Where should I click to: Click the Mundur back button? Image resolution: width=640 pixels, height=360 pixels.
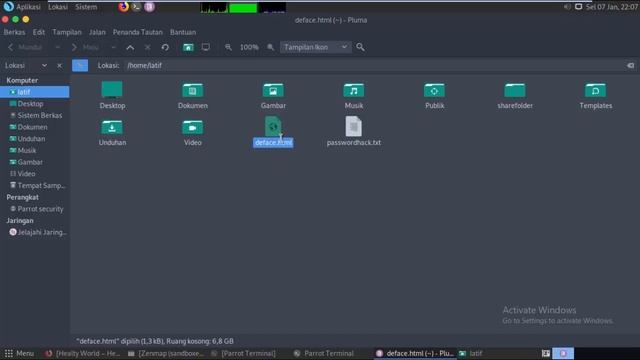click(x=25, y=47)
